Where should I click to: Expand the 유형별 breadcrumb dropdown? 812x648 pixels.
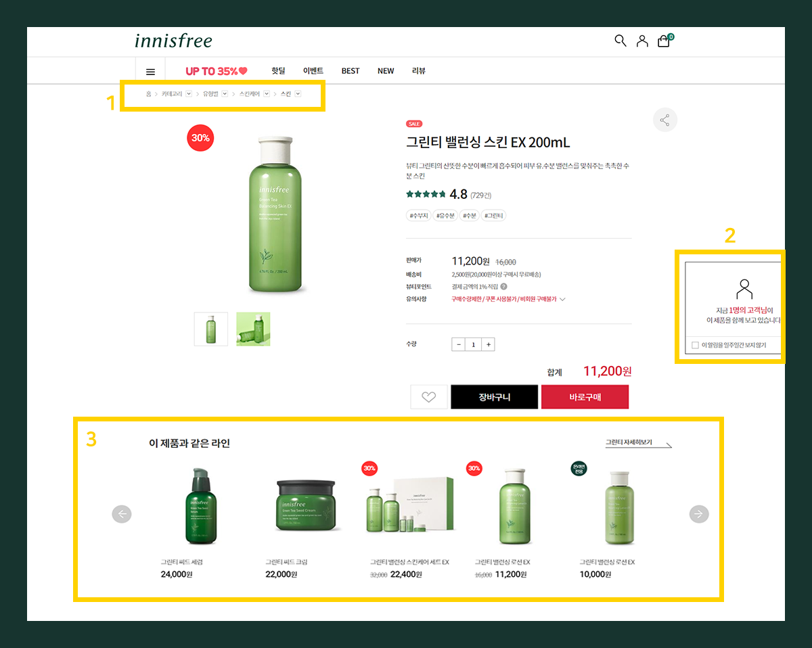pyautogui.click(x=225, y=94)
